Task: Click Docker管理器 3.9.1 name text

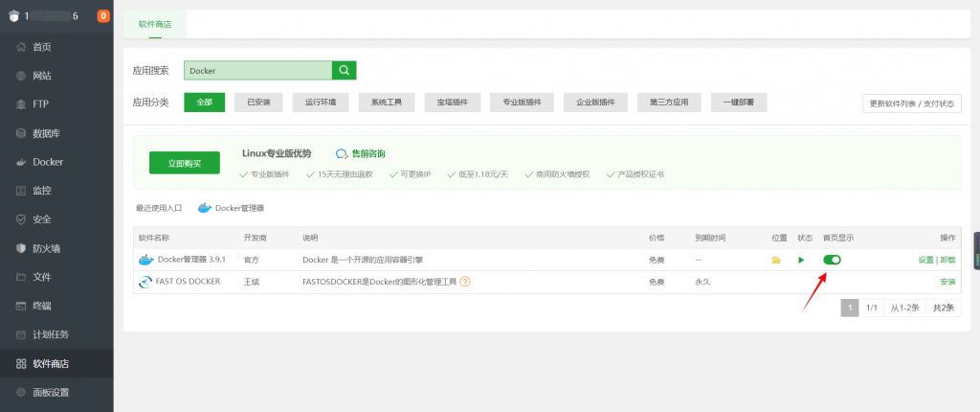Action: (x=191, y=260)
